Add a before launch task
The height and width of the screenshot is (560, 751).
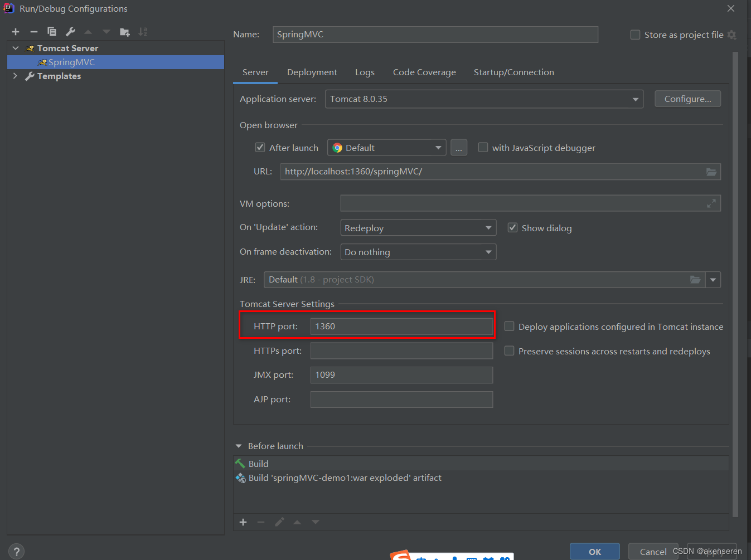click(x=243, y=522)
